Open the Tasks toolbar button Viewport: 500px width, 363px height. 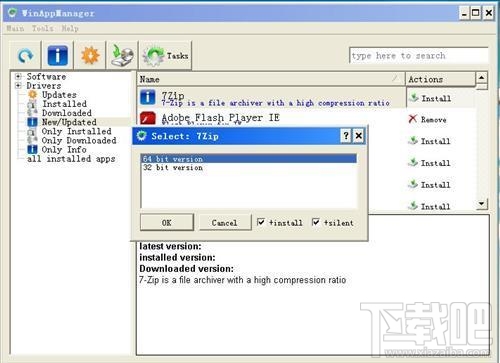click(x=165, y=55)
